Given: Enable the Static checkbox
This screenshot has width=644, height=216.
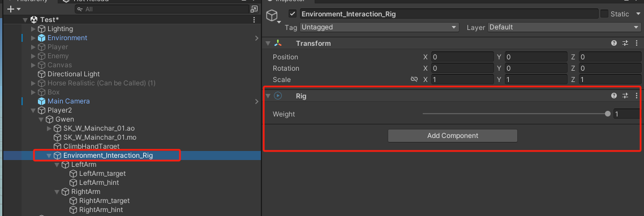Looking at the screenshot, I should coord(604,14).
